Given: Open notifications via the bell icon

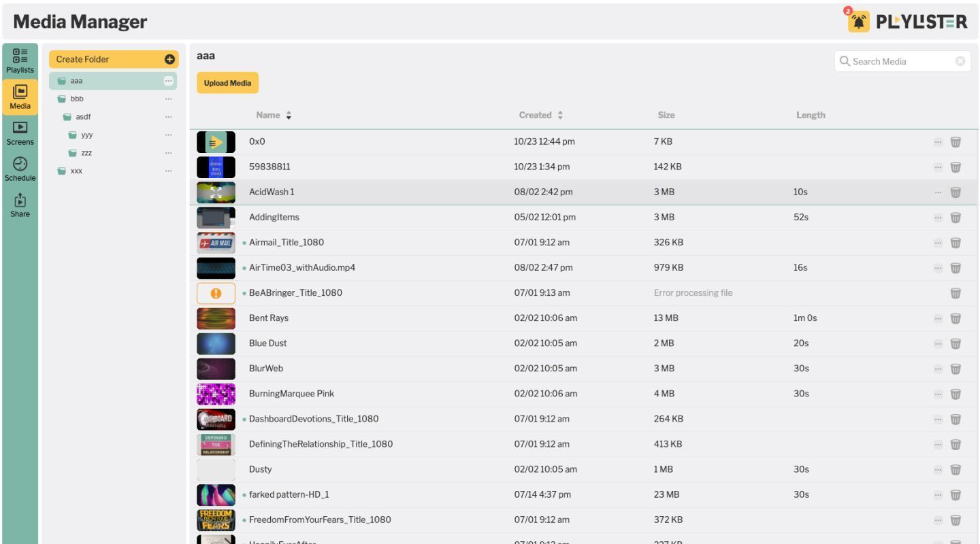Looking at the screenshot, I should point(859,21).
